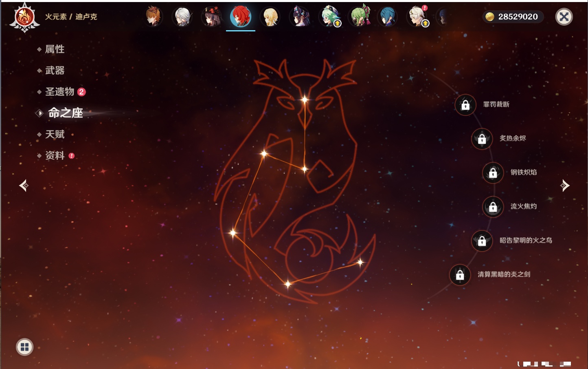
Task: Open the grid menu button at bottom-left
Action: pos(24,347)
